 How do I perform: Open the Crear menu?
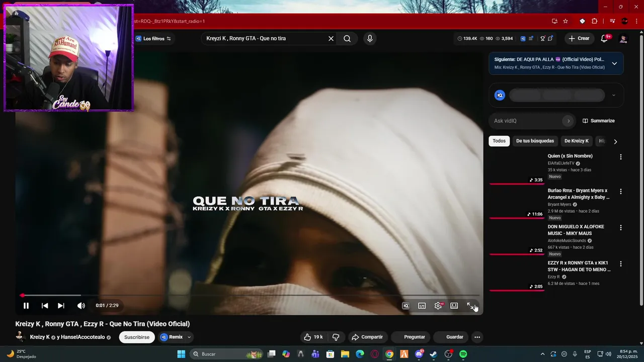click(x=579, y=39)
